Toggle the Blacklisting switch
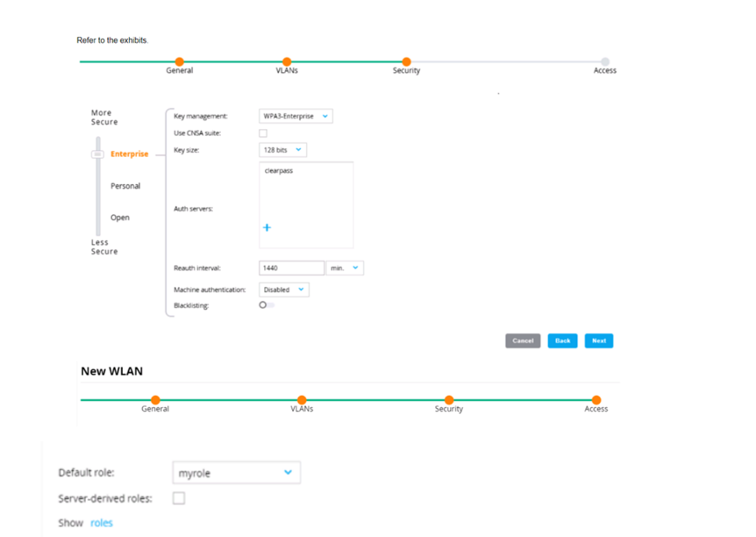 [267, 305]
